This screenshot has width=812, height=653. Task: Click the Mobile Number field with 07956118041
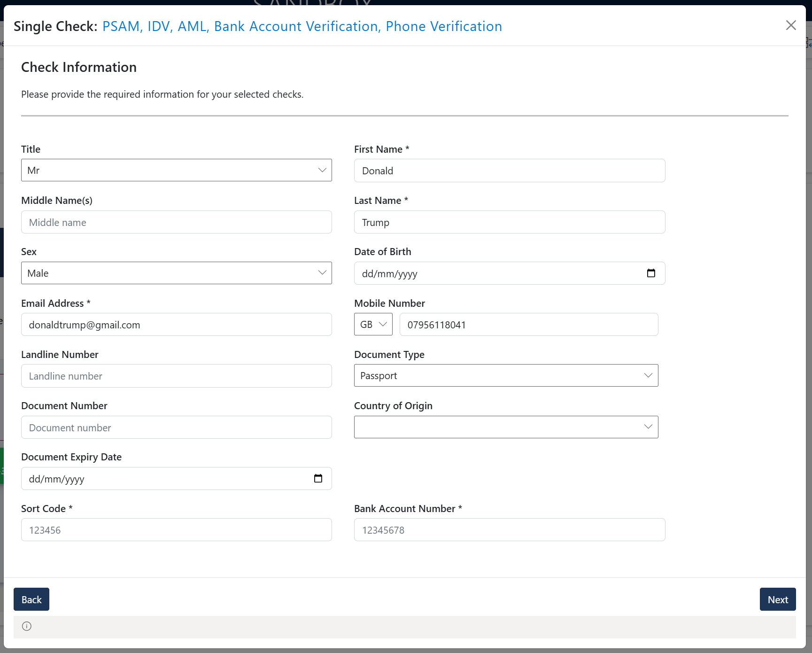point(529,325)
